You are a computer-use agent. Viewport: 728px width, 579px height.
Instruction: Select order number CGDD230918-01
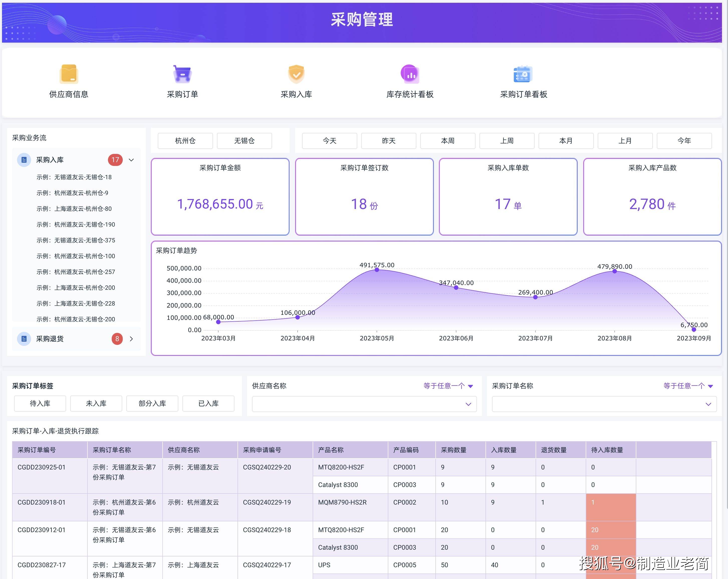42,502
